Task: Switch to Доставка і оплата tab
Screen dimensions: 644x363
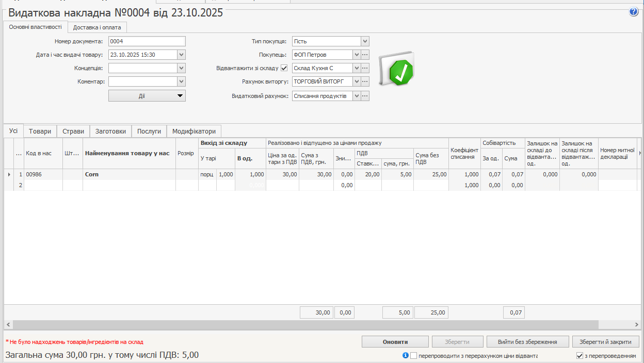Action: tap(98, 27)
